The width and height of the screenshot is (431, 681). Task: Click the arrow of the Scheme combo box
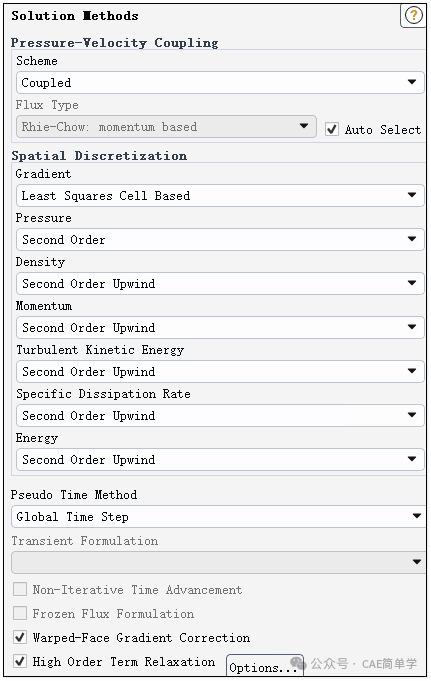(x=412, y=82)
